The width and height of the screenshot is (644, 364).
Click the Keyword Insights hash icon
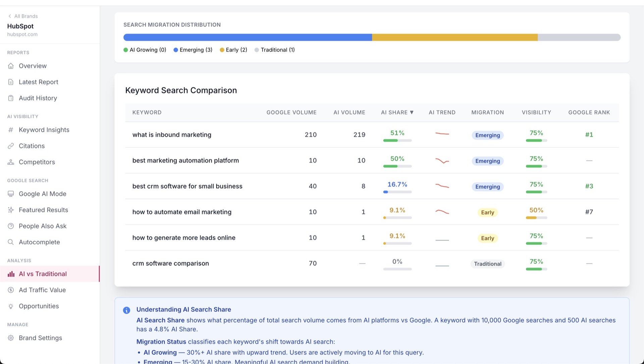pos(11,130)
